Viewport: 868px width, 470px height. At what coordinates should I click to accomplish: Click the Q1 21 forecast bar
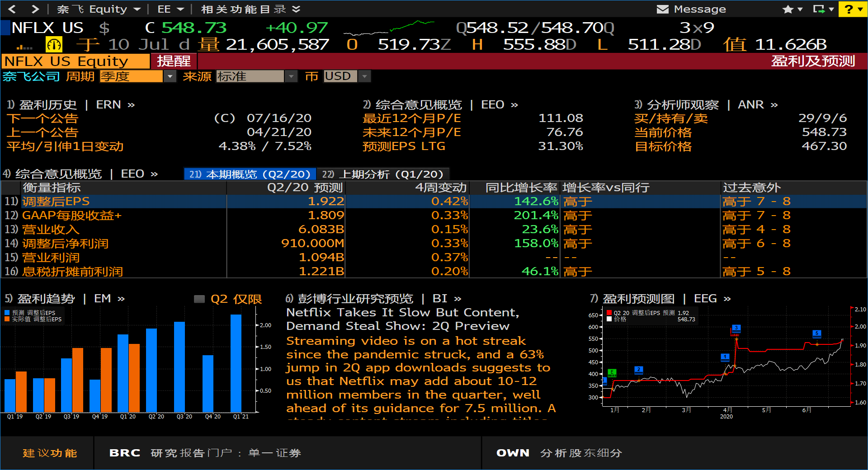tap(236, 363)
